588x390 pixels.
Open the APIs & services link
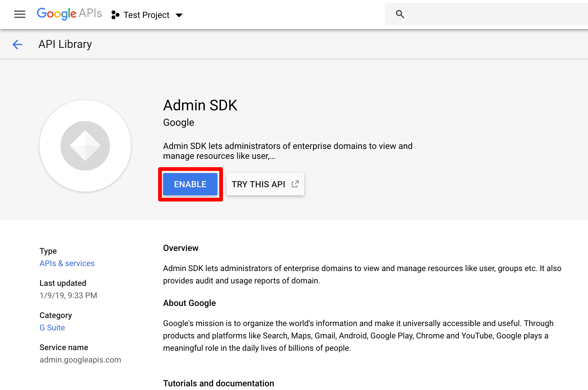pos(67,263)
